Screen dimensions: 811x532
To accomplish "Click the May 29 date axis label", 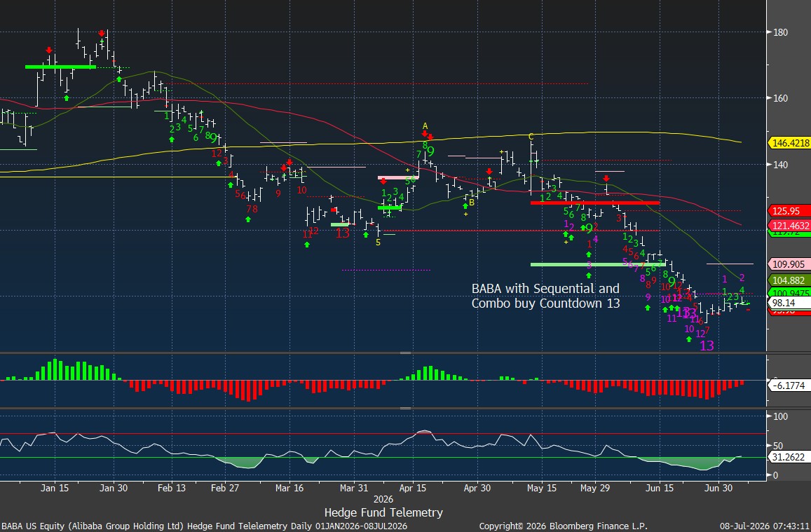I will point(595,488).
